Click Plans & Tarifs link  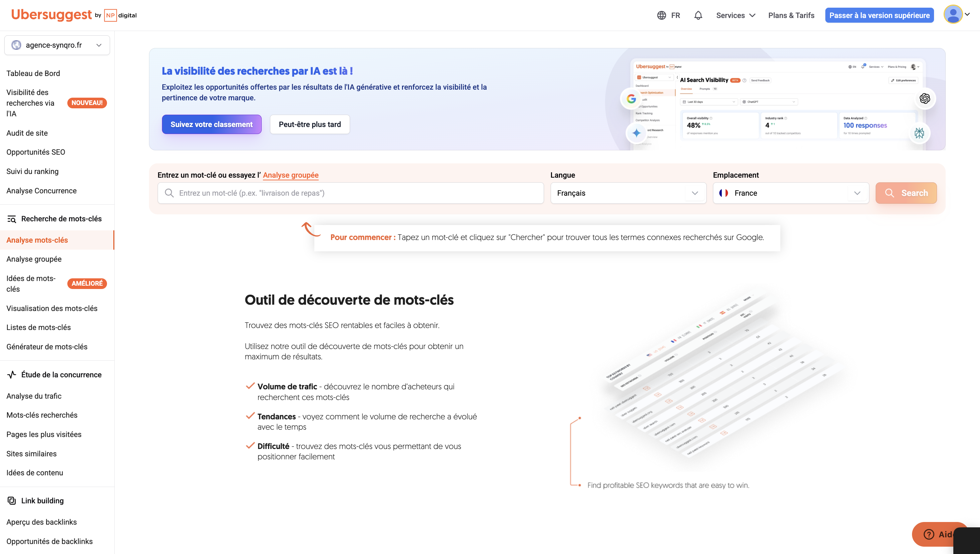click(791, 15)
